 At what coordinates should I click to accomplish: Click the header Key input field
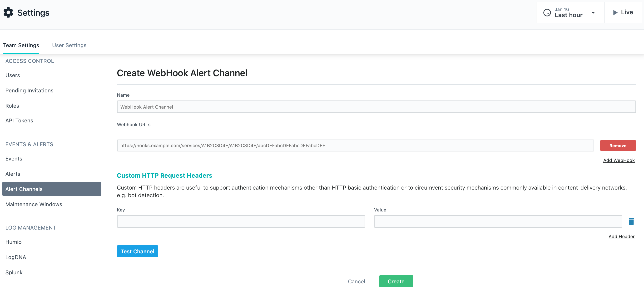coord(241,221)
